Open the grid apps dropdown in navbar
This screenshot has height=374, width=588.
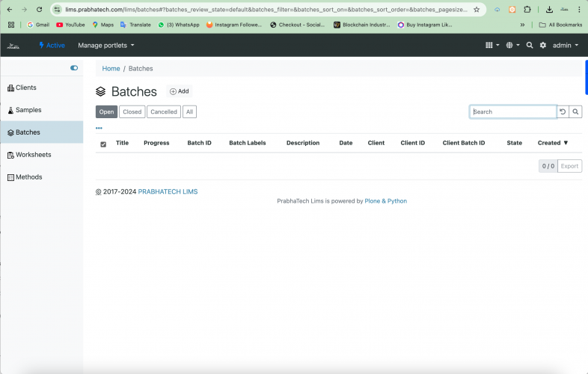(x=492, y=46)
